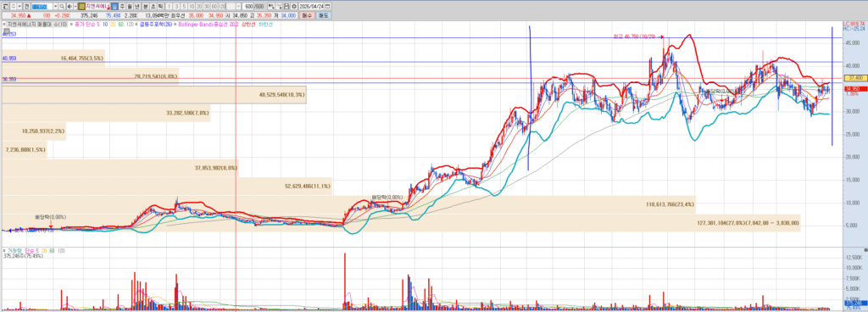This screenshot has width=868, height=312.
Task: Click the 2026/04/24 date field
Action: pos(312,6)
